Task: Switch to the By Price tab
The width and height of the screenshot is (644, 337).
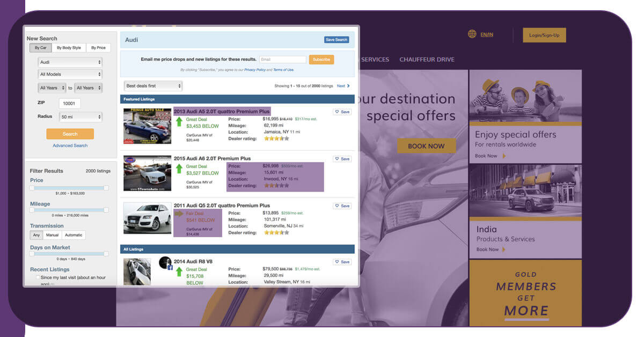Action: coord(98,48)
